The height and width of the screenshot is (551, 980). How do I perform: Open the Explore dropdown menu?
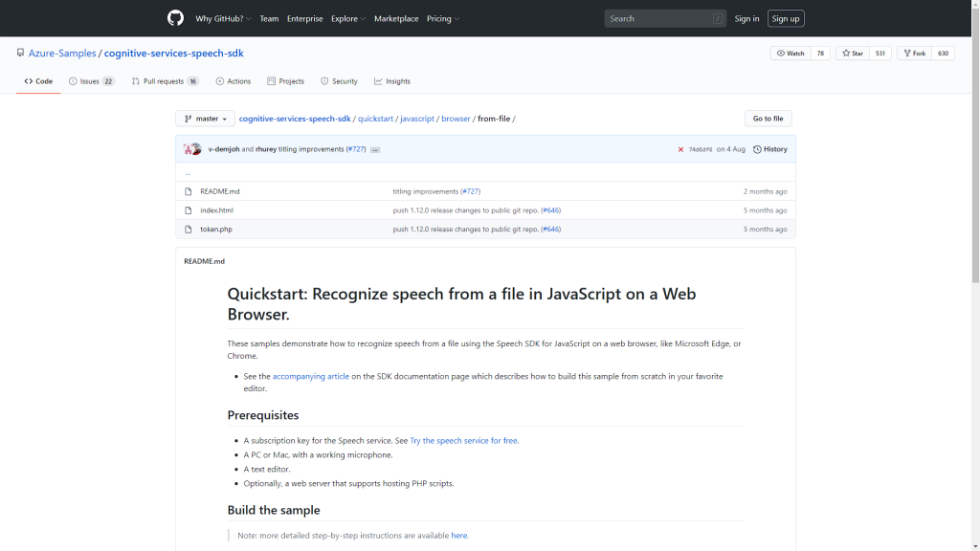pyautogui.click(x=348, y=19)
